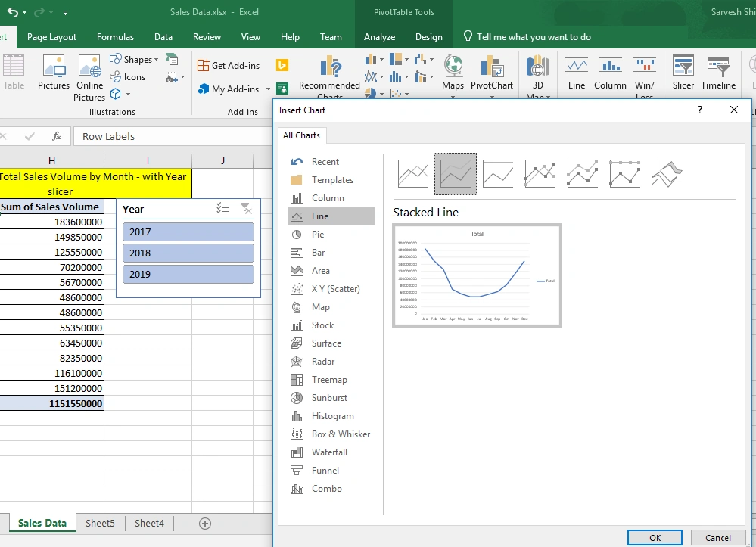This screenshot has width=756, height=547.
Task: Insert a PivotChart
Action: 492,75
